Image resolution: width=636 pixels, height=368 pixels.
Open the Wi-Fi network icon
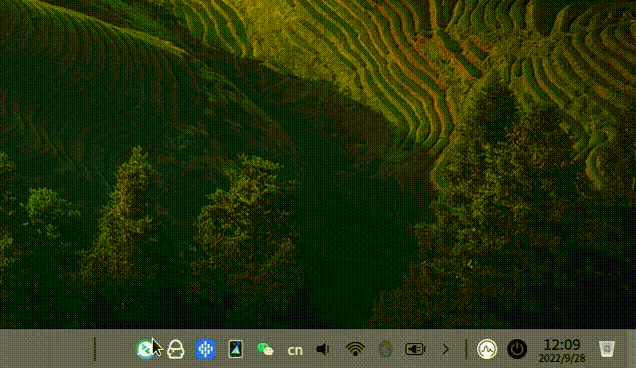coord(355,349)
